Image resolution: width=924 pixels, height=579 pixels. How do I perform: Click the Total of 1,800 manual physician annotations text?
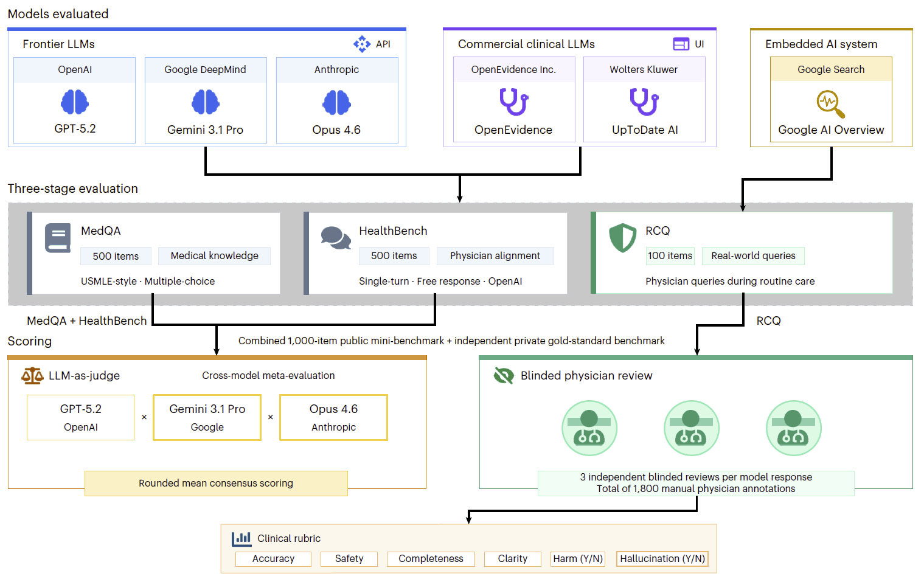[696, 489]
